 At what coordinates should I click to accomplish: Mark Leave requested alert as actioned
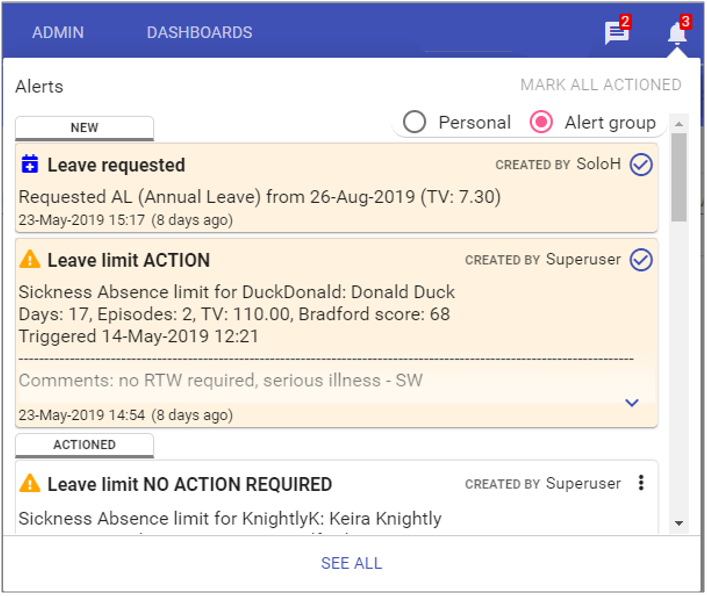[641, 165]
